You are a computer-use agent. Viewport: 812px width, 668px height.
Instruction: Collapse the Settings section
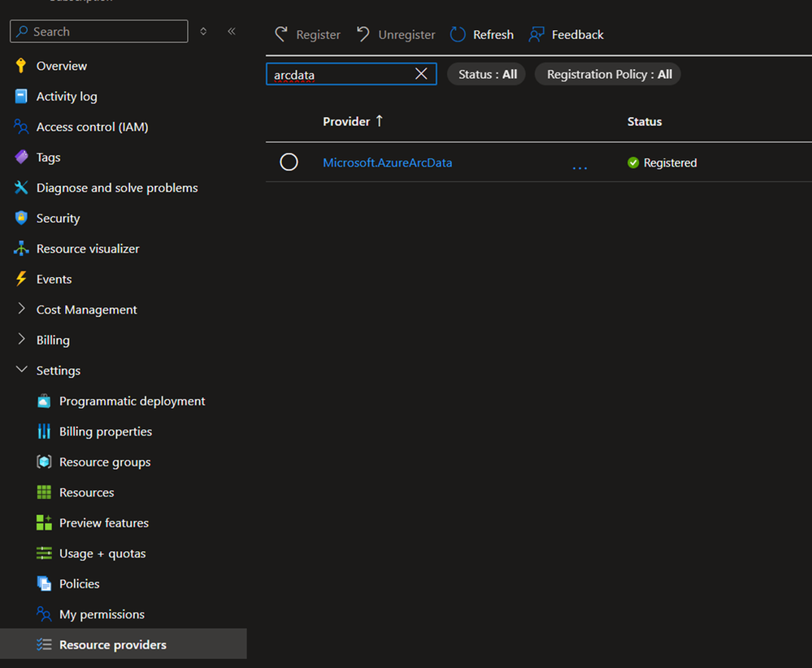point(21,370)
